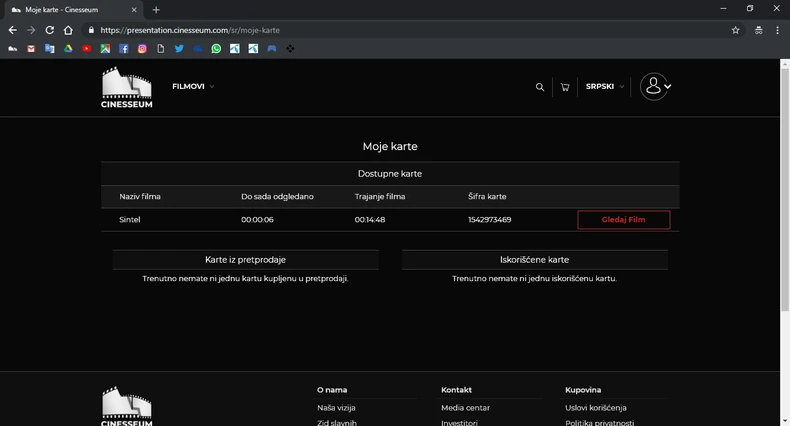Bookmark this page with the star icon
The height and width of the screenshot is (426, 790).
click(x=736, y=30)
